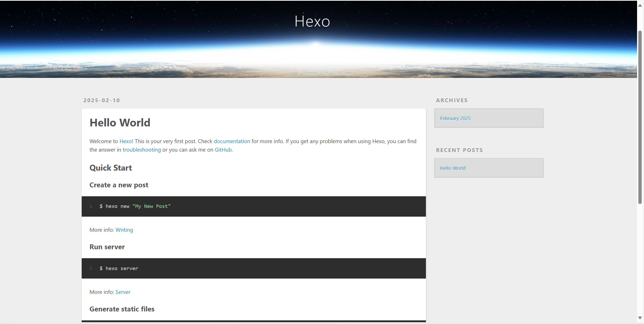Open February 2025 archive
Screen dimensions: 644x324
coord(455,118)
